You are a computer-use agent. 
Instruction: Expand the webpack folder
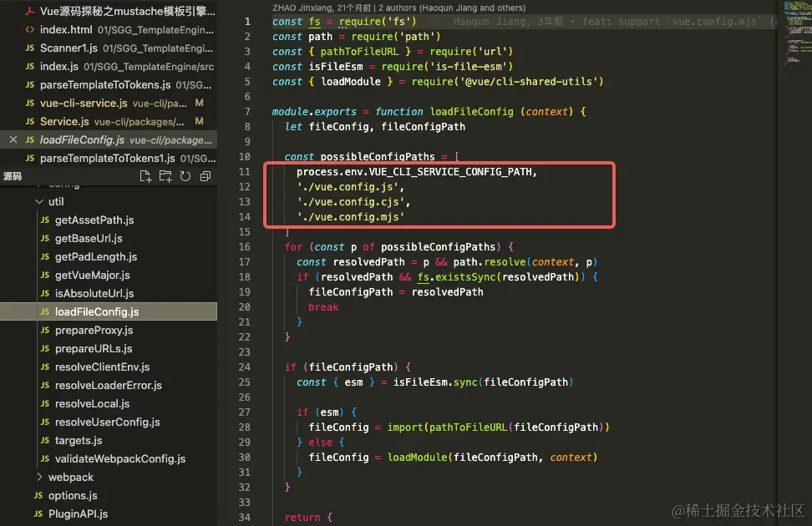tap(38, 477)
